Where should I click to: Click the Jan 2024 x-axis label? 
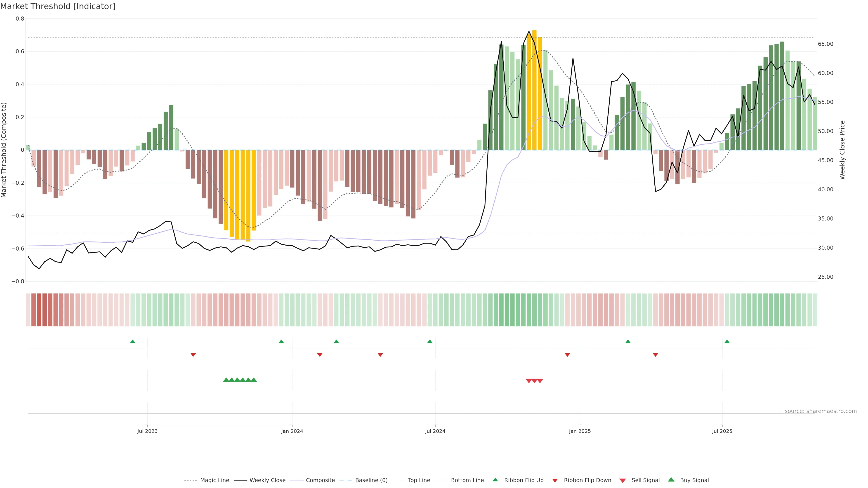point(292,431)
